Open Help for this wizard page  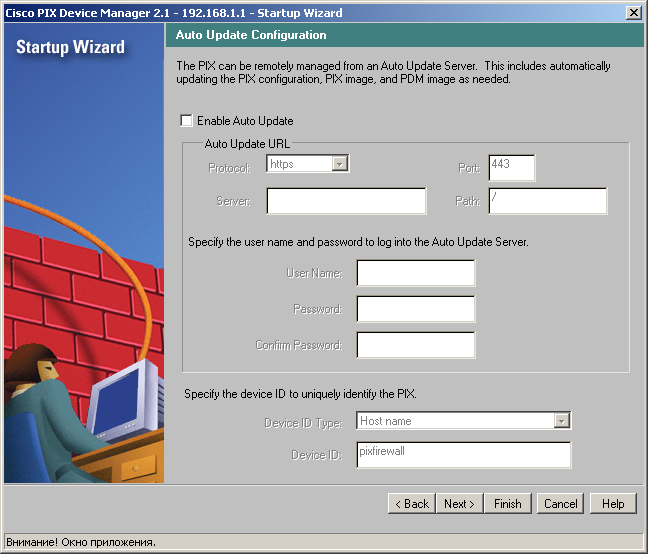pyautogui.click(x=613, y=504)
